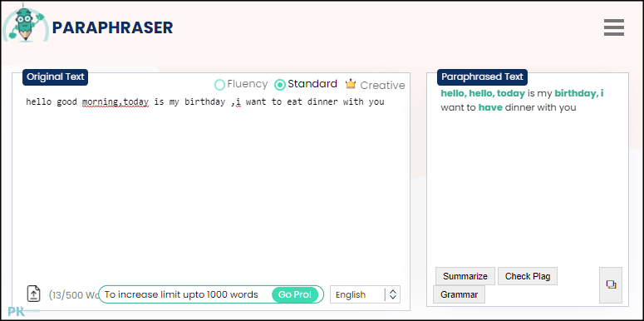
Task: Click the highlighted word "birthday, i" in output
Action: [x=579, y=94]
